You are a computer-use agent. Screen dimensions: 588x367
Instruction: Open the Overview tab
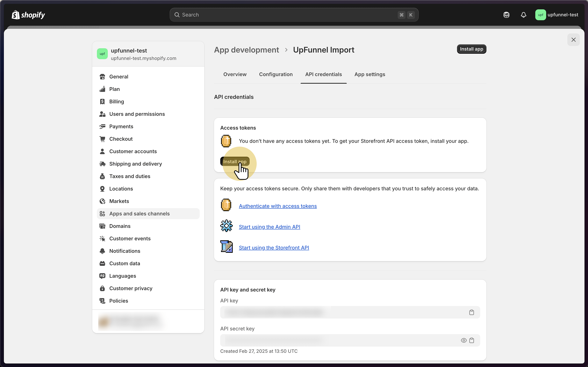pyautogui.click(x=235, y=74)
